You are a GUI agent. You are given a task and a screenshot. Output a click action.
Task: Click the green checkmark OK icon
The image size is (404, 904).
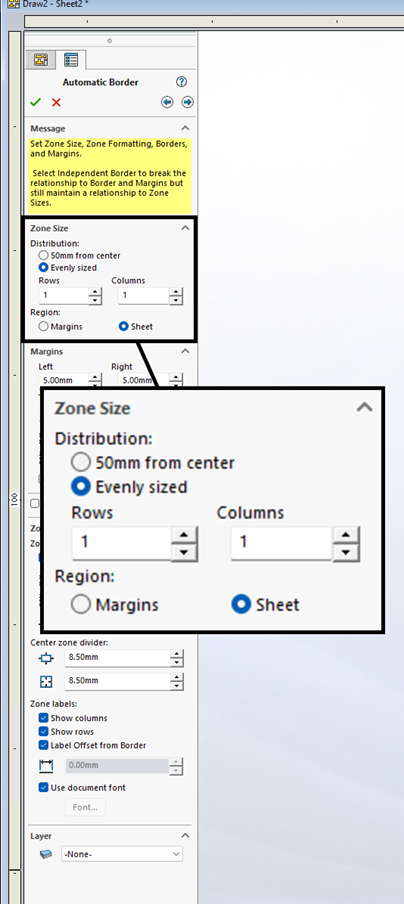(x=36, y=102)
